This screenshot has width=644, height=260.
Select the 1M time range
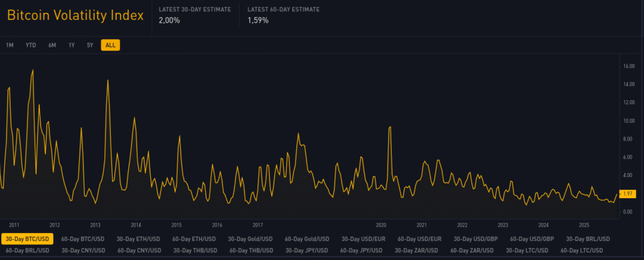[9, 45]
